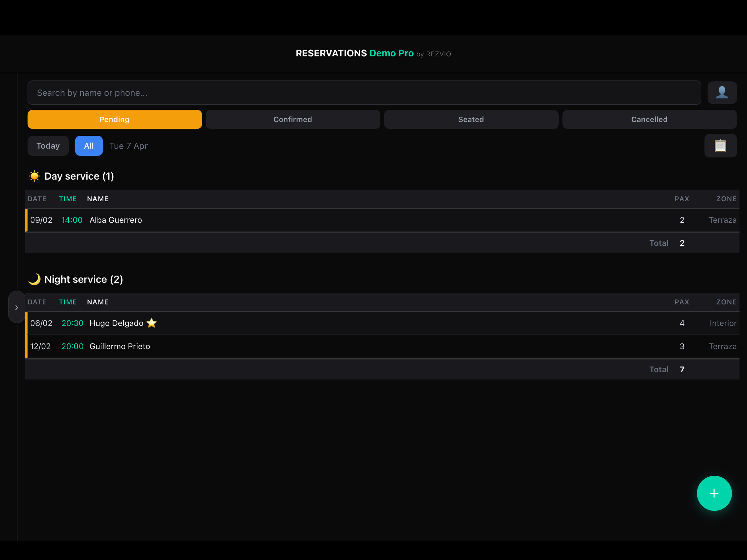The height and width of the screenshot is (560, 747).
Task: Switch to the Pending tab
Action: coord(115,119)
